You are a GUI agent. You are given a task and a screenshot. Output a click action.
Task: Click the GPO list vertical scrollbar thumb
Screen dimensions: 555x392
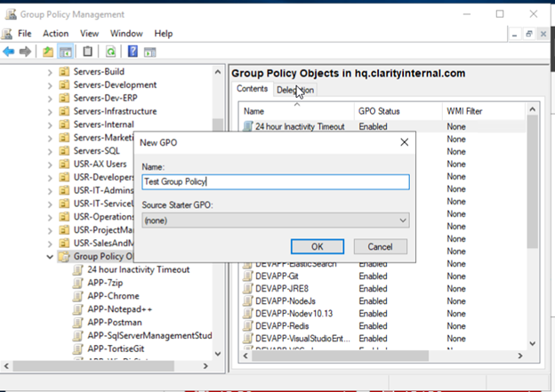532,181
